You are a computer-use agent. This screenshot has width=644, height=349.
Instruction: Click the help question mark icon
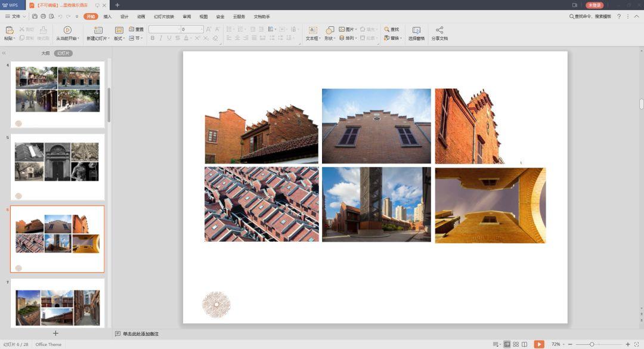coord(619,17)
